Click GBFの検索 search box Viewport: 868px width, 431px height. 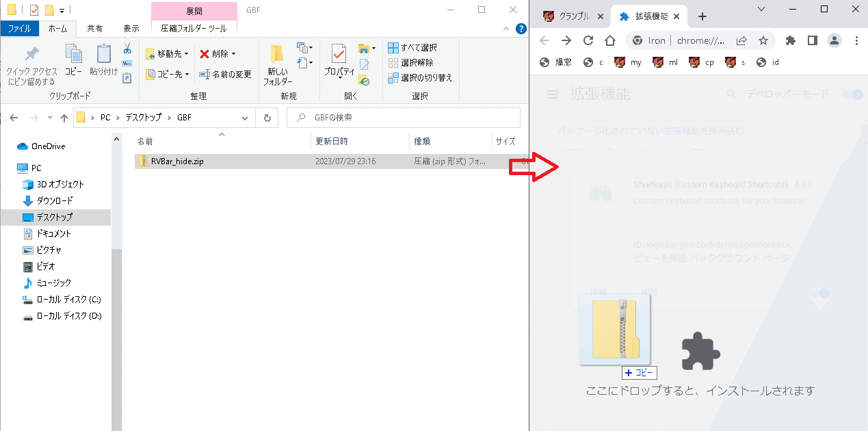(404, 118)
